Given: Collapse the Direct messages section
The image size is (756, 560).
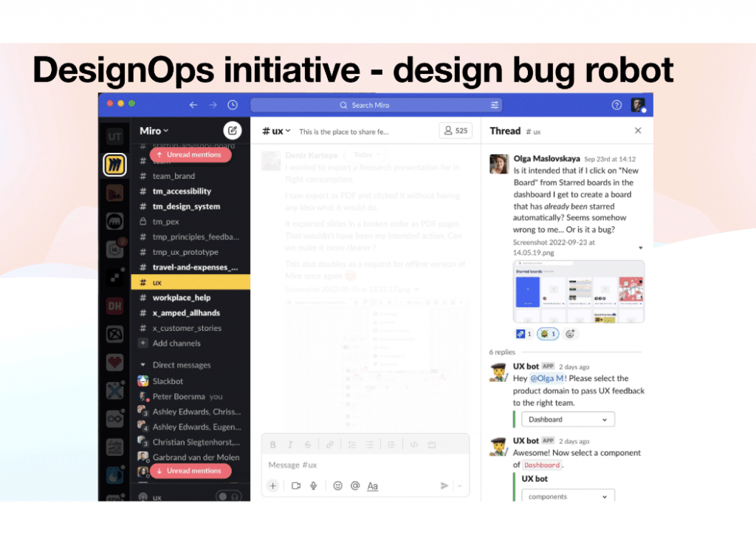Looking at the screenshot, I should (x=164, y=365).
